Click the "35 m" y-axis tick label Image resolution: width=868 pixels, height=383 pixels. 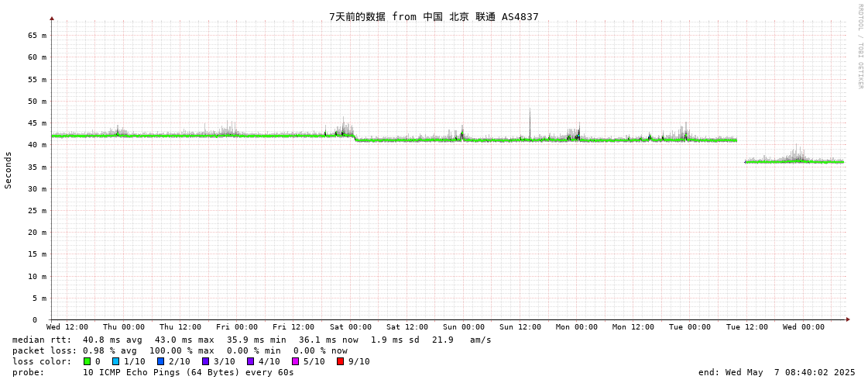(x=37, y=167)
